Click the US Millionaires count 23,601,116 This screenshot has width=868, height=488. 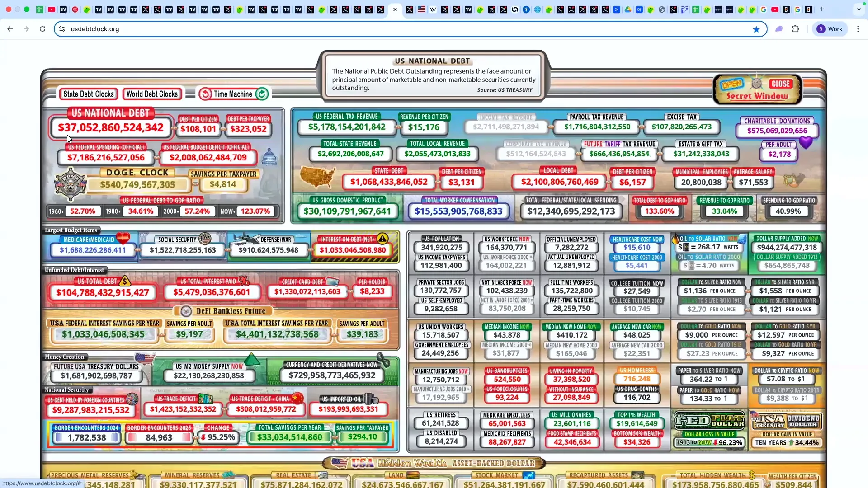click(572, 423)
